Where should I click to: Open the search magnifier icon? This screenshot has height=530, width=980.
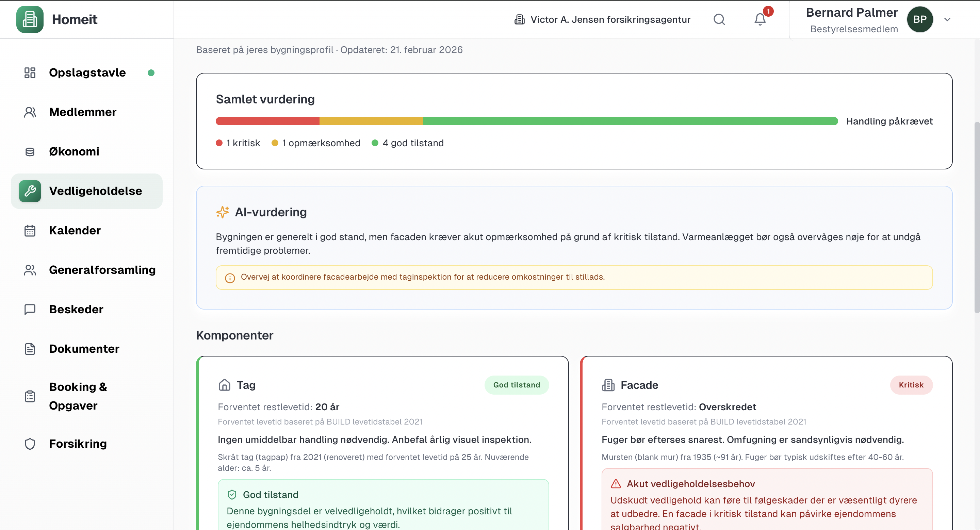point(719,19)
